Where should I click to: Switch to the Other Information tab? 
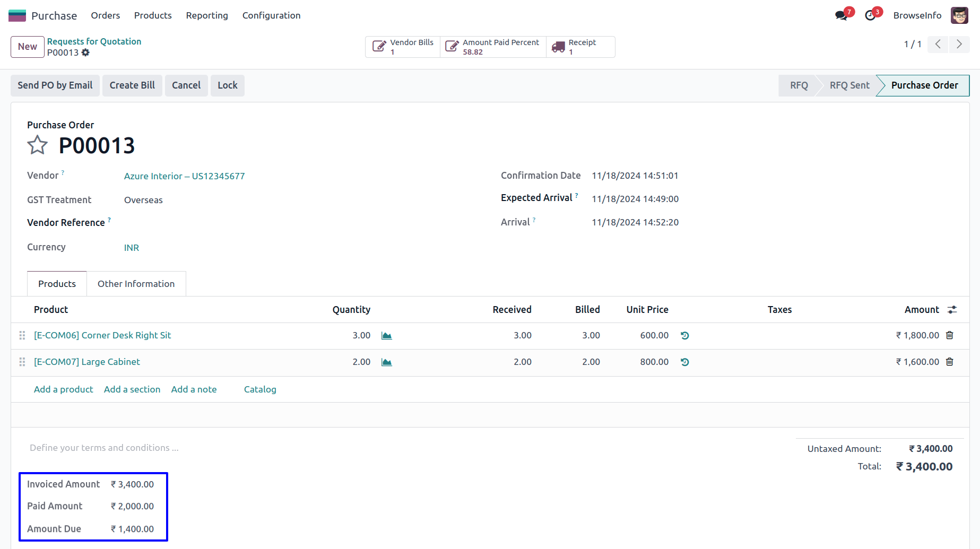pos(136,284)
